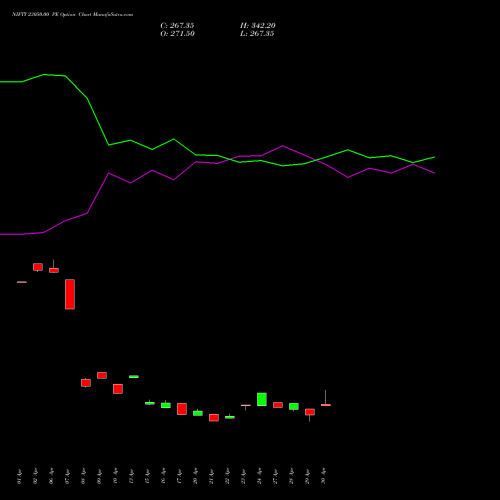This screenshot has height=500, width=500.
Task: Select the open value O: 271.50
Action: click(177, 34)
